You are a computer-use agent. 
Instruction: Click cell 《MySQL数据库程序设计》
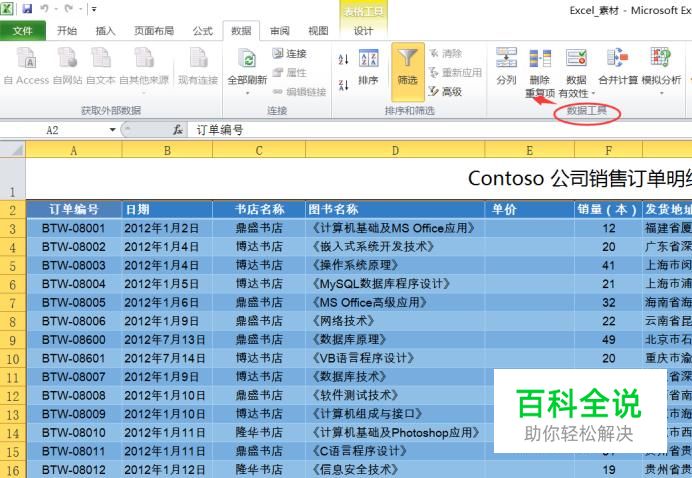395,284
